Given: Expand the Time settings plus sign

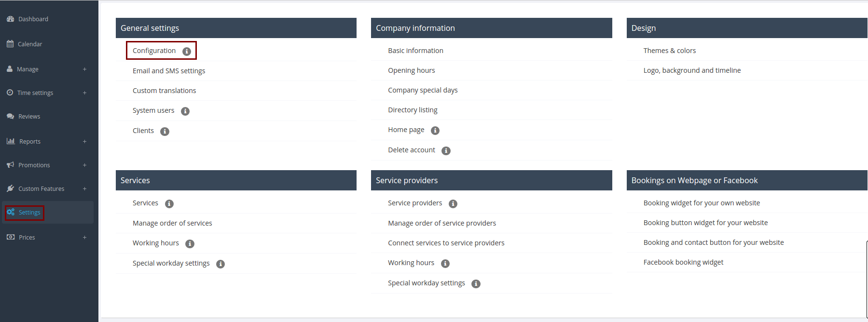Looking at the screenshot, I should pyautogui.click(x=84, y=93).
